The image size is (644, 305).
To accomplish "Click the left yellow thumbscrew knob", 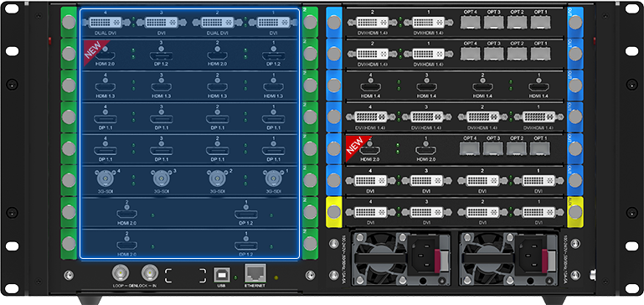I will [x=334, y=212].
